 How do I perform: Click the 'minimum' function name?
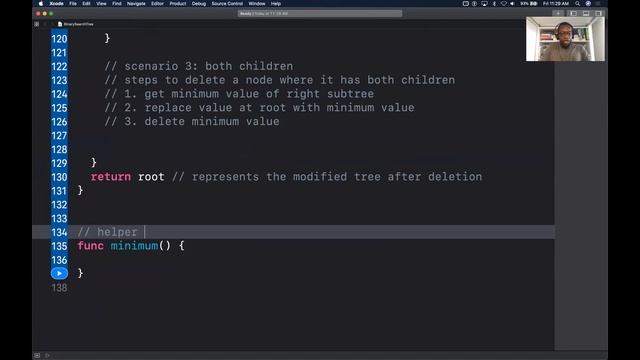coord(134,246)
